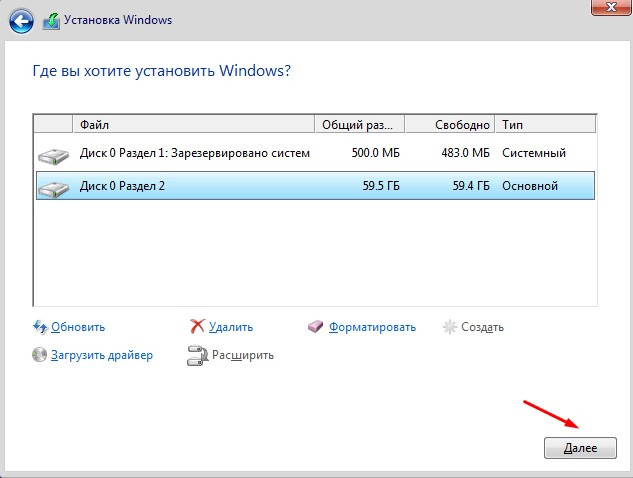Sort by the Свободно column header
The image size is (633, 478).
(450, 124)
